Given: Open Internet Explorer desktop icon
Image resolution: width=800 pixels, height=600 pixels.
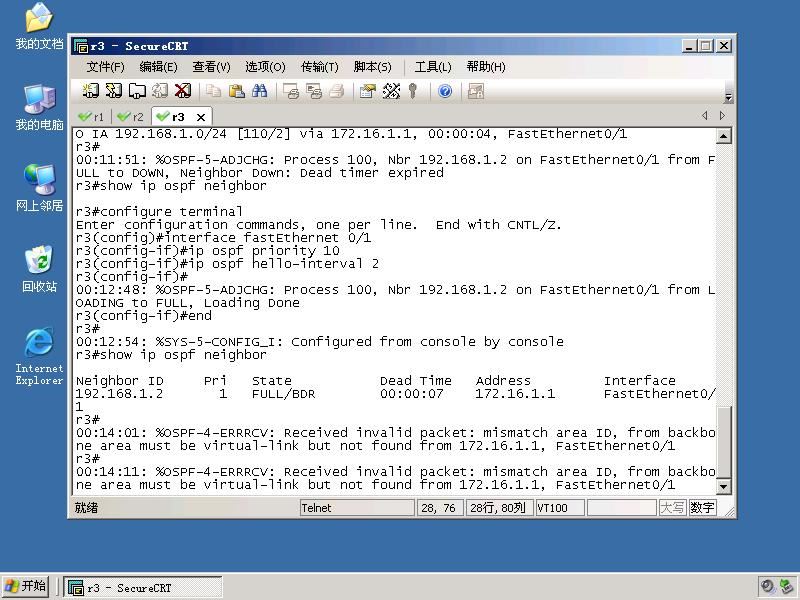Looking at the screenshot, I should point(39,357).
